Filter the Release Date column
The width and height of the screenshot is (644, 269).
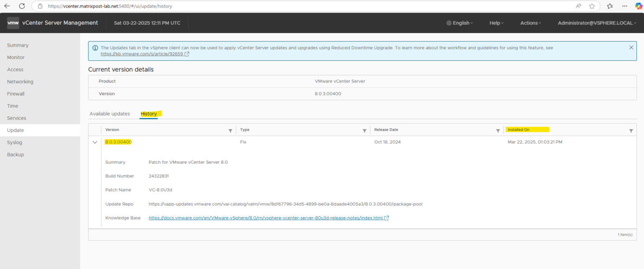(498, 130)
